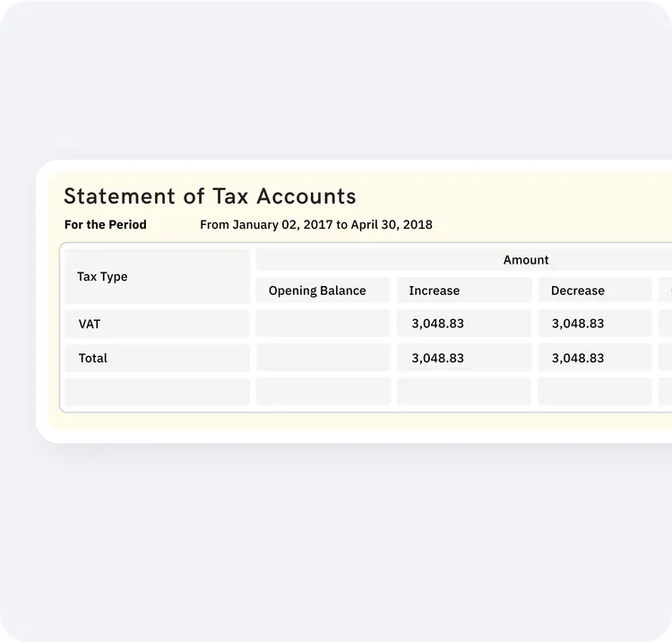Viewport: 672px width, 642px height.
Task: Select the Increase column header
Action: (435, 291)
